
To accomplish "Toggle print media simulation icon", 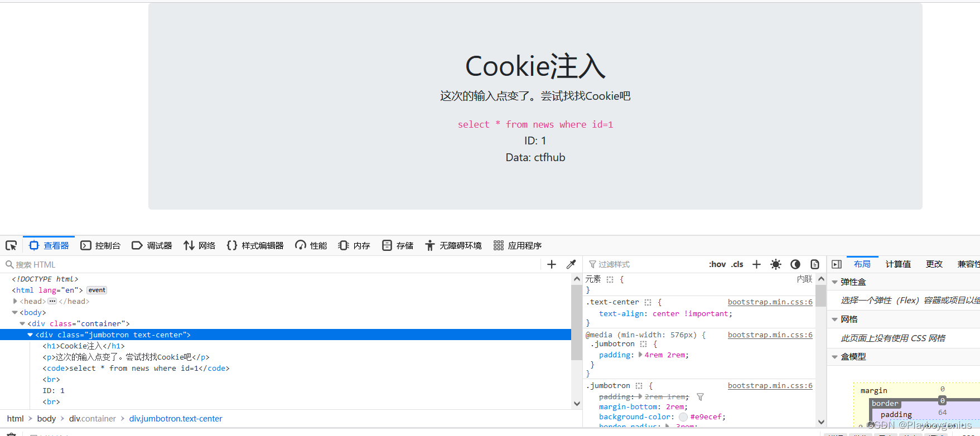I will tap(815, 264).
